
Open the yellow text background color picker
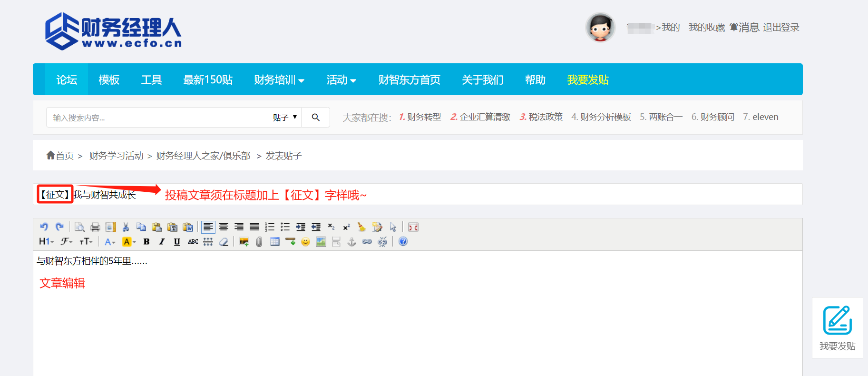[128, 242]
